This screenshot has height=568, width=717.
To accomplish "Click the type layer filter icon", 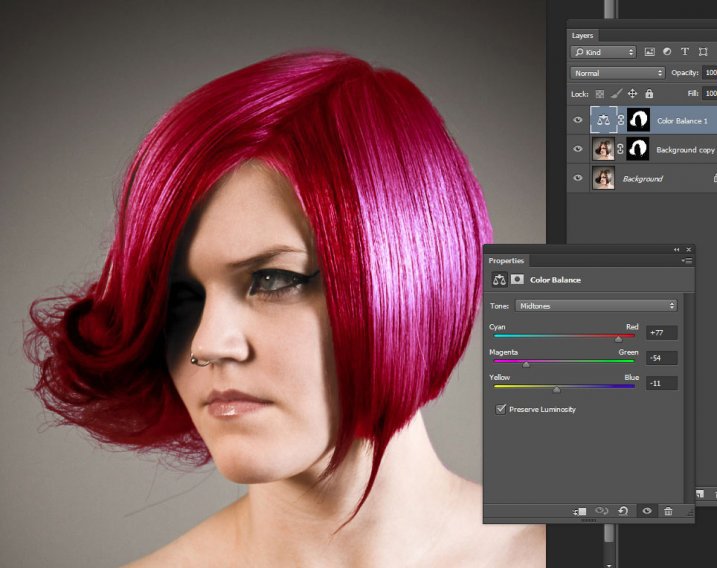I will (x=685, y=52).
